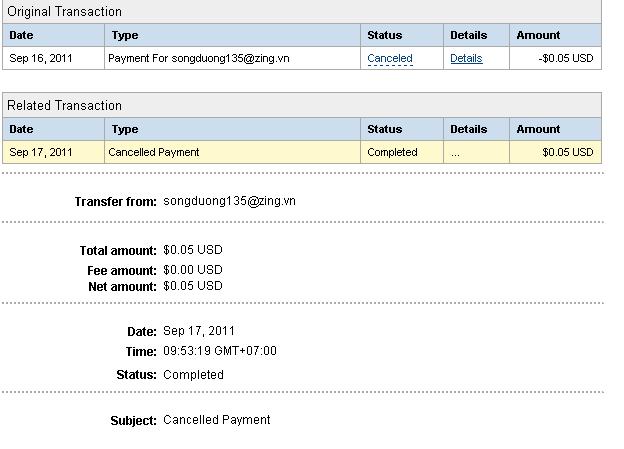Click the time value 09:53:19 GMT+07:00
624x449 pixels.
point(220,351)
